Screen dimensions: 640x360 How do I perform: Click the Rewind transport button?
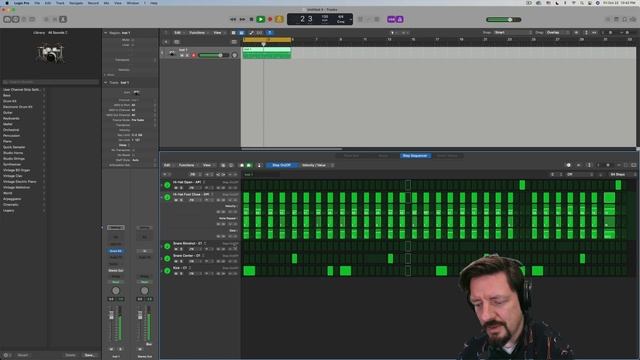(233, 19)
